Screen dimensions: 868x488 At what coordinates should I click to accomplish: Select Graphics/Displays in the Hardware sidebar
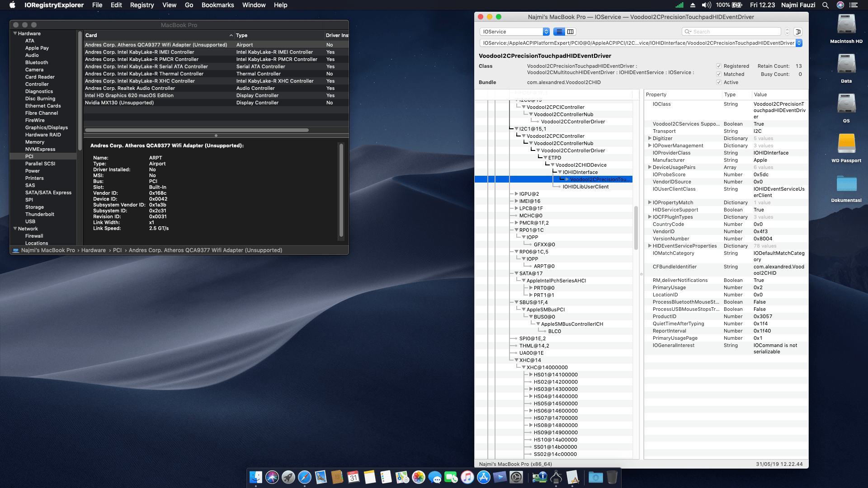coord(46,127)
